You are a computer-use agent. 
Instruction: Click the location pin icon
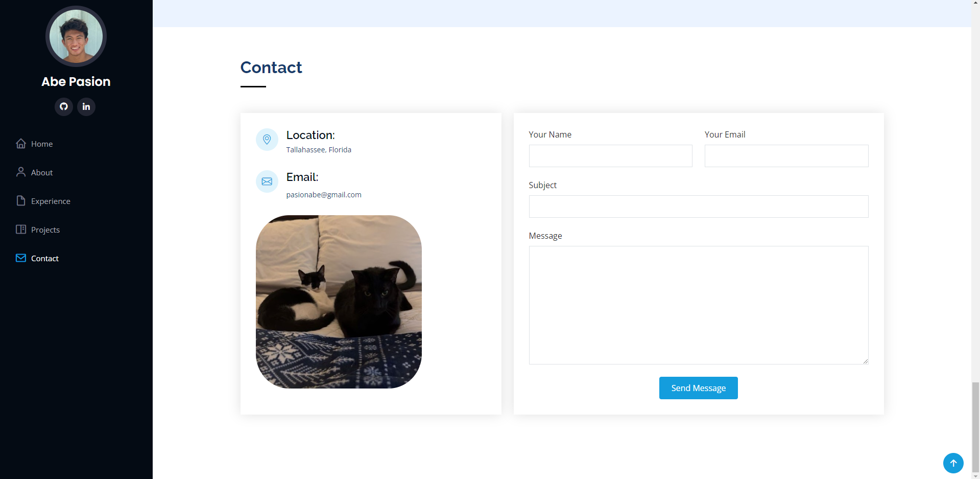(x=267, y=140)
